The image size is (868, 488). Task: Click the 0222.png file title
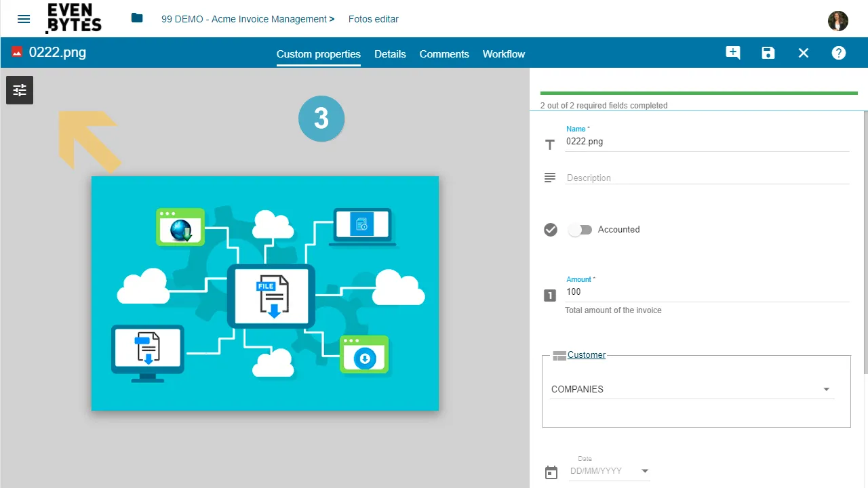58,52
